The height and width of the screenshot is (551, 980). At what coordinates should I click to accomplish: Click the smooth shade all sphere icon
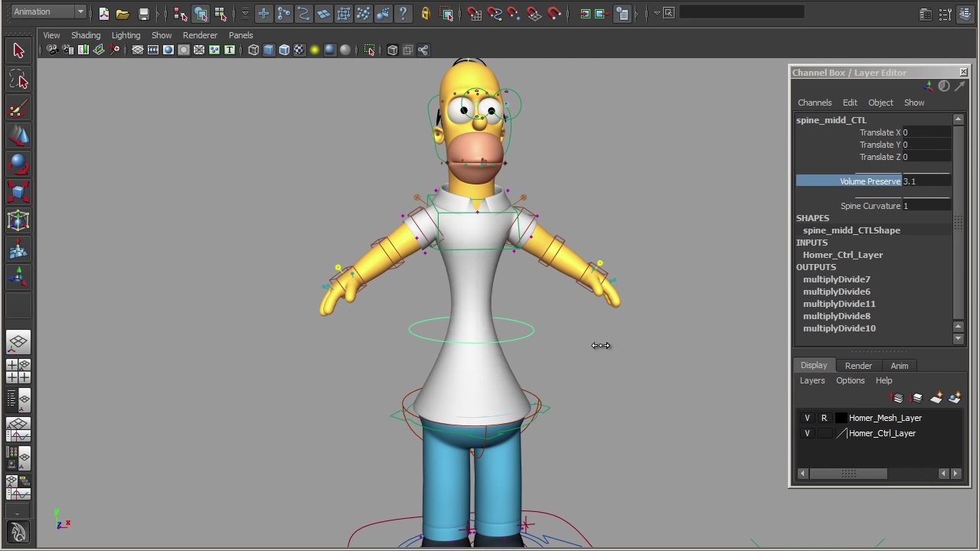pos(330,50)
